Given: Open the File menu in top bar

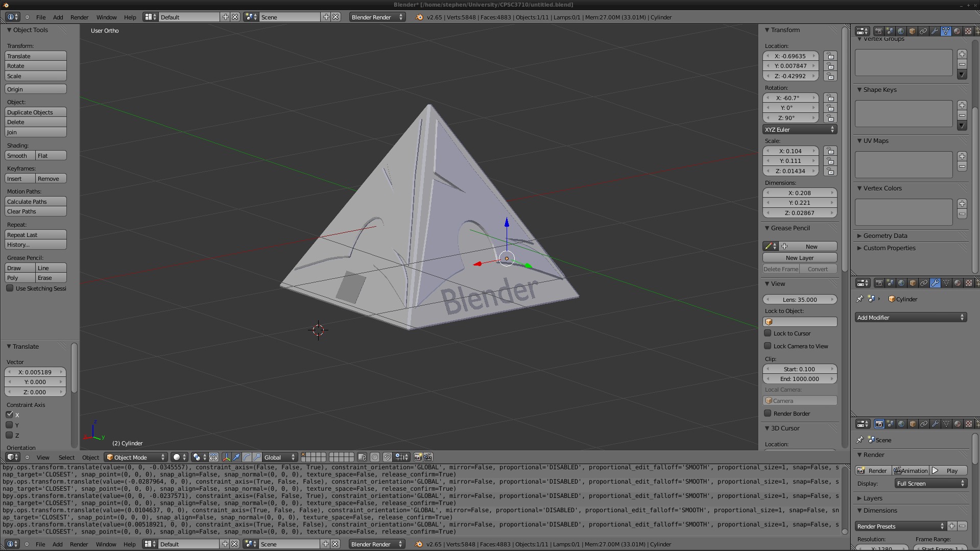Looking at the screenshot, I should pyautogui.click(x=41, y=17).
